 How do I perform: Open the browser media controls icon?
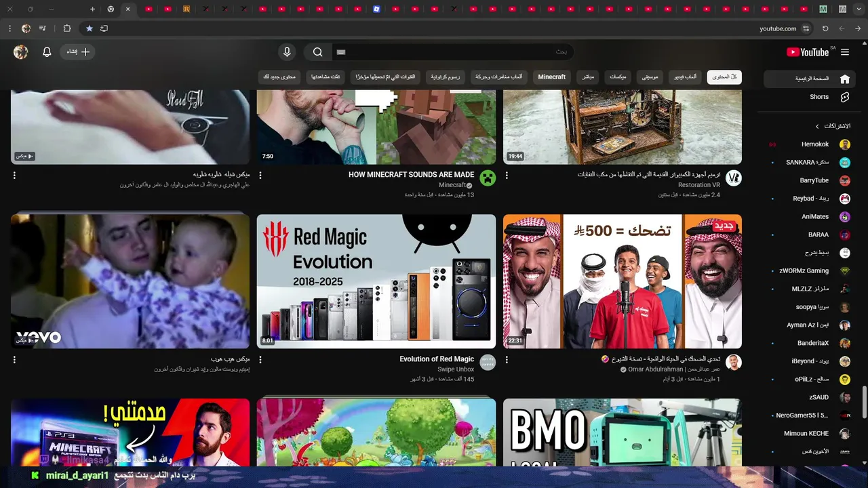(43, 28)
